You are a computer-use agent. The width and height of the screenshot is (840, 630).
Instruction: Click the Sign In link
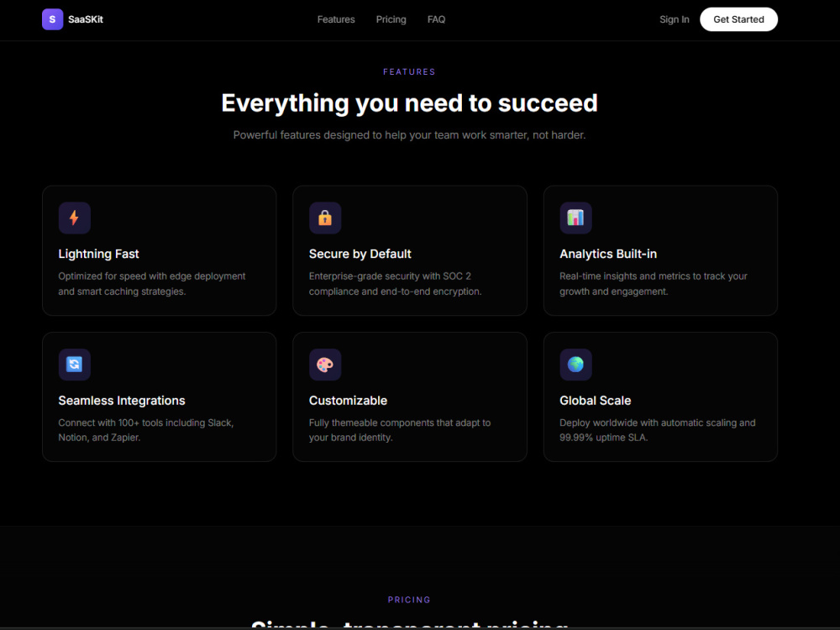(x=674, y=19)
